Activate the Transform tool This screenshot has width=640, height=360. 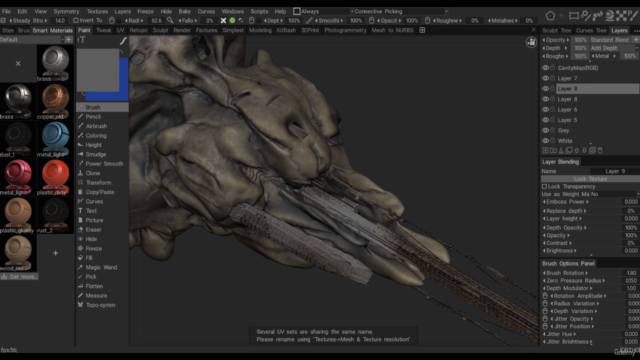coord(102,182)
